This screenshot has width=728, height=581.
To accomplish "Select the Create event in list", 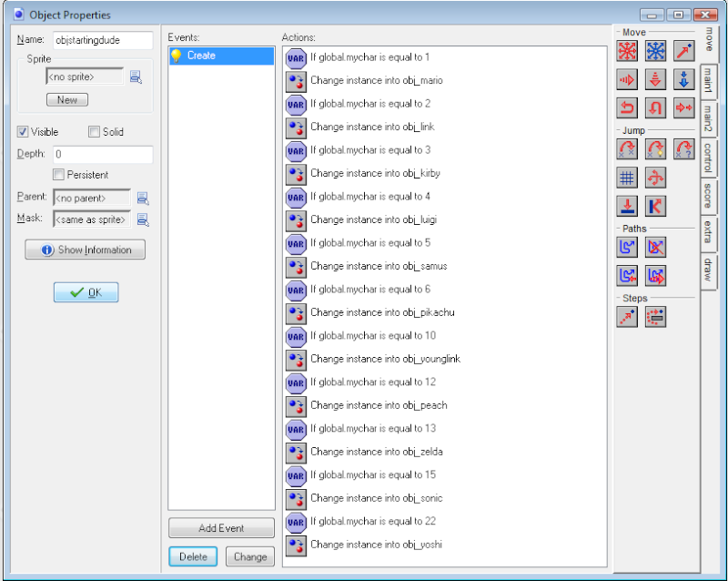I will coord(221,56).
